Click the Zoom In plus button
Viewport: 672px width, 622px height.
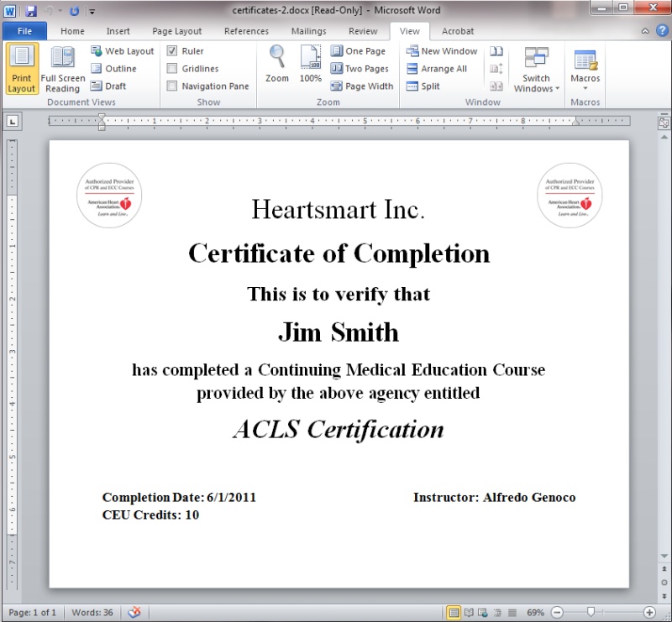tap(649, 613)
